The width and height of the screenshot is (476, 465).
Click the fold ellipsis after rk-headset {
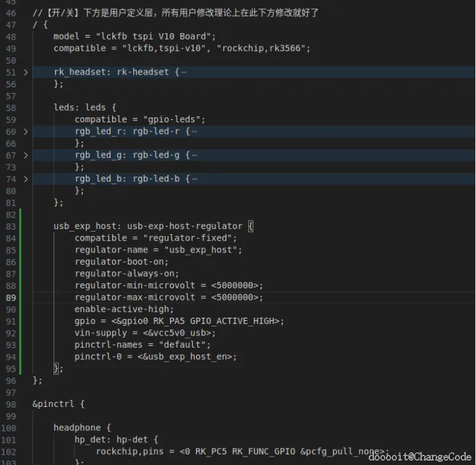(x=184, y=72)
